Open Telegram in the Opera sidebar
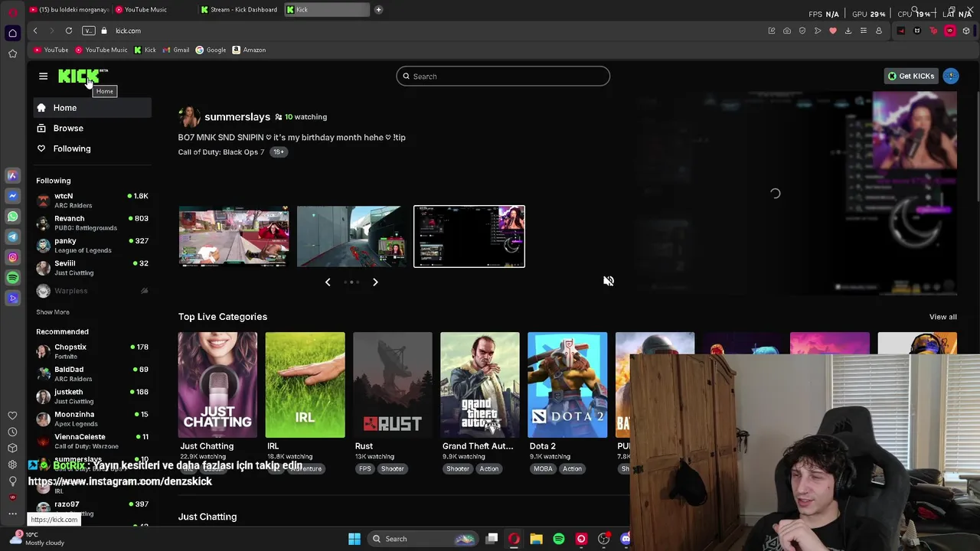This screenshot has width=980, height=551. tap(12, 237)
